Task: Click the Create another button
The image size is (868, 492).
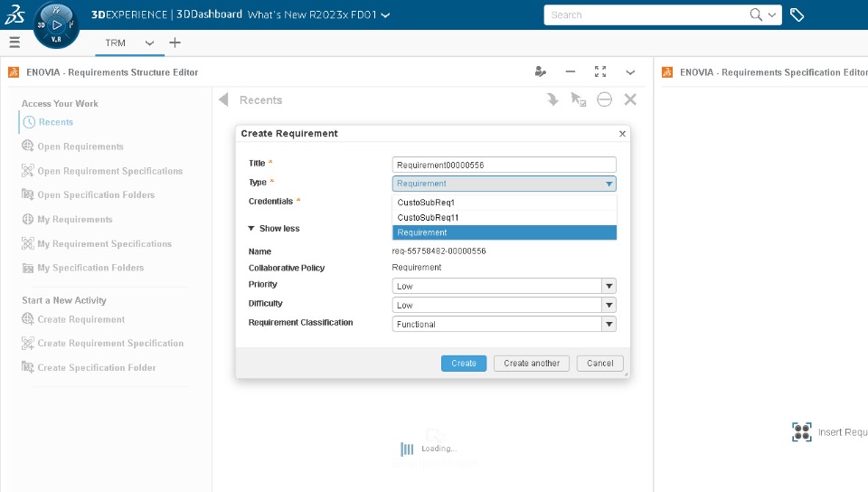Action: click(532, 363)
